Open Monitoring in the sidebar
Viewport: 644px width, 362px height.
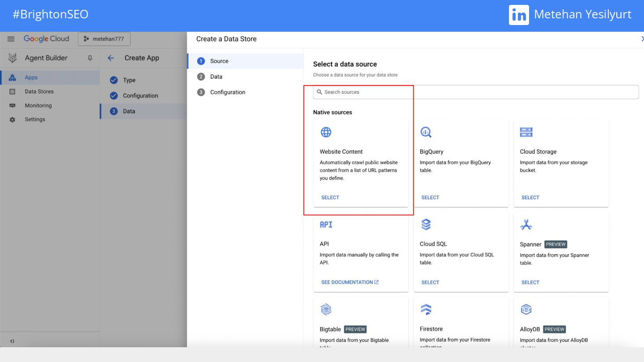tap(50, 105)
